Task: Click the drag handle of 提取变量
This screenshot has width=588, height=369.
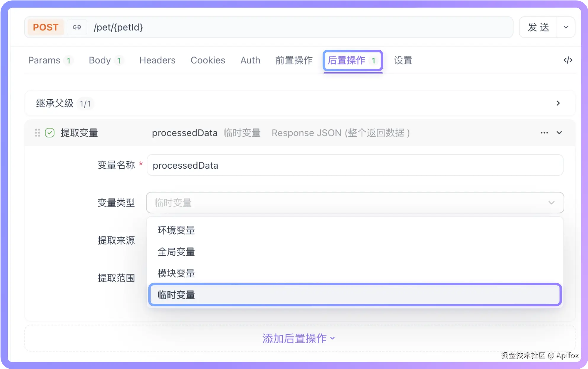Action: 37,133
